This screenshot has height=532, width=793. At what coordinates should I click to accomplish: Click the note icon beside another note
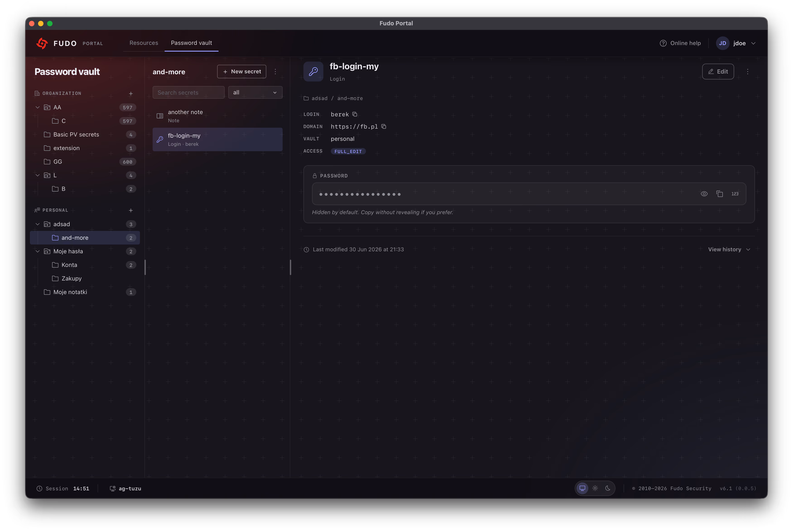(160, 116)
